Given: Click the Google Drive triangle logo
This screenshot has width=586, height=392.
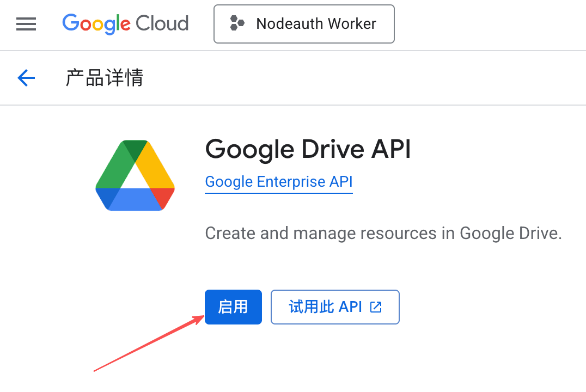Looking at the screenshot, I should (135, 175).
